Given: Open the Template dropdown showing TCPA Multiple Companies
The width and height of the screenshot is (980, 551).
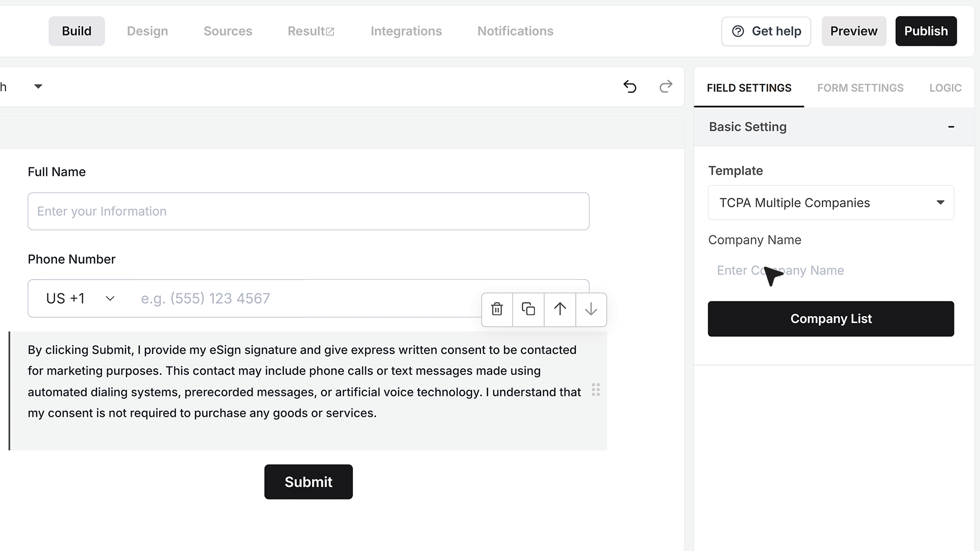Looking at the screenshot, I should [831, 203].
